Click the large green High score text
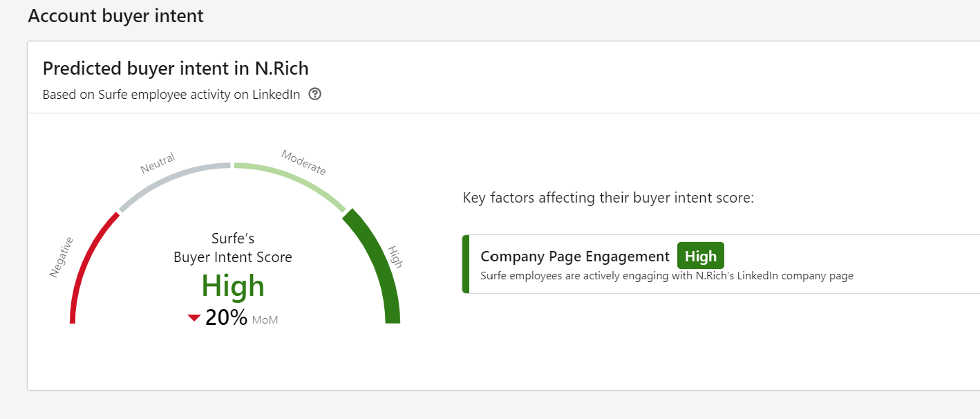 233,286
